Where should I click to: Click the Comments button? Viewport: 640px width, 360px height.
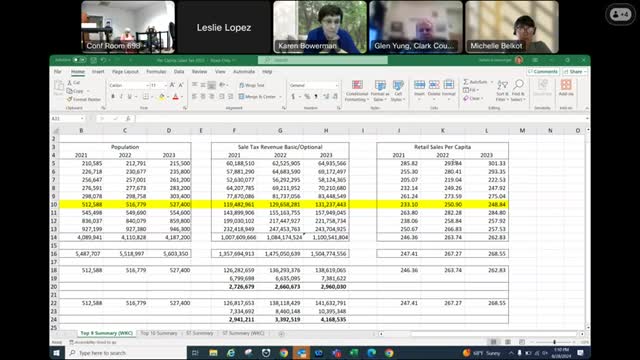tap(543, 71)
